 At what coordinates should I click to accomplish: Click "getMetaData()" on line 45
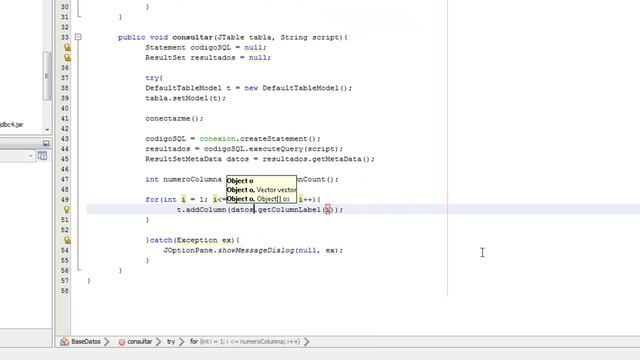click(340, 159)
